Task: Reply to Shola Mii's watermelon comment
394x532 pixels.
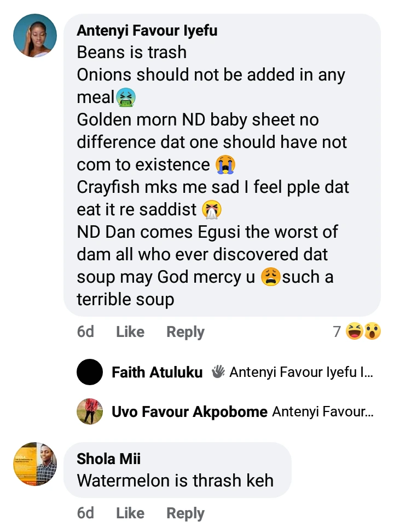Action: (186, 513)
